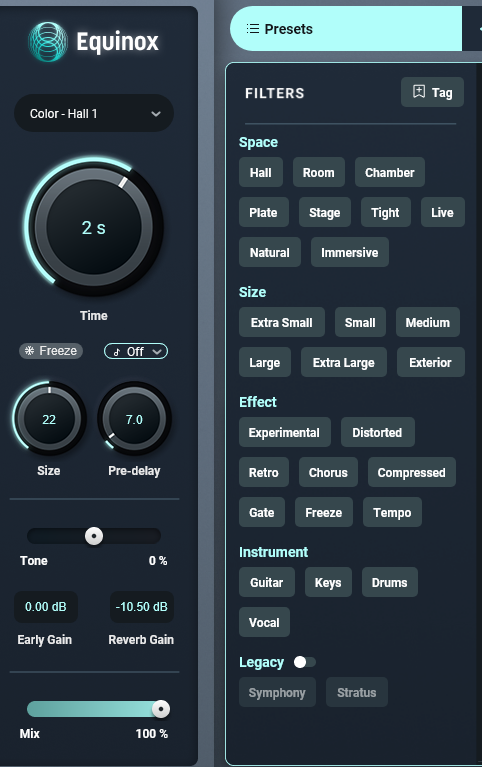
Task: Click the Mix slider handle
Action: click(x=161, y=709)
